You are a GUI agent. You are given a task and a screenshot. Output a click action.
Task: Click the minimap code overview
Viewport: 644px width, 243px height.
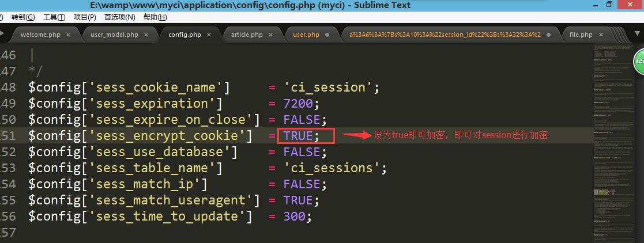[x=613, y=143]
